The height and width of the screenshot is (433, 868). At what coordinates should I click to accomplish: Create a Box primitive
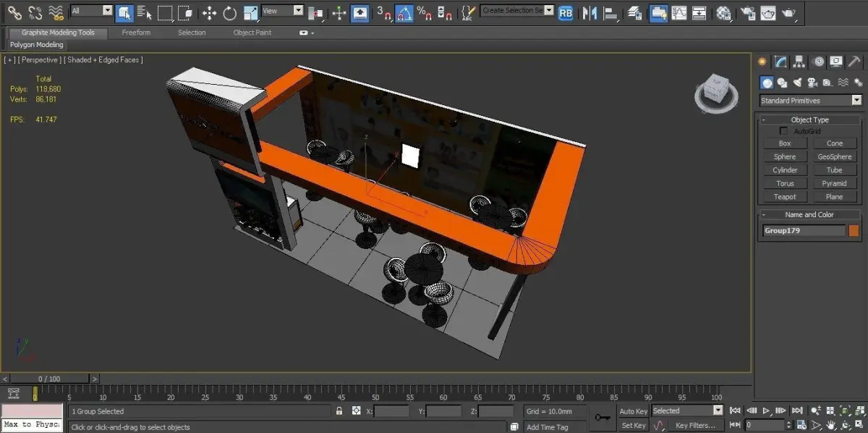[785, 143]
